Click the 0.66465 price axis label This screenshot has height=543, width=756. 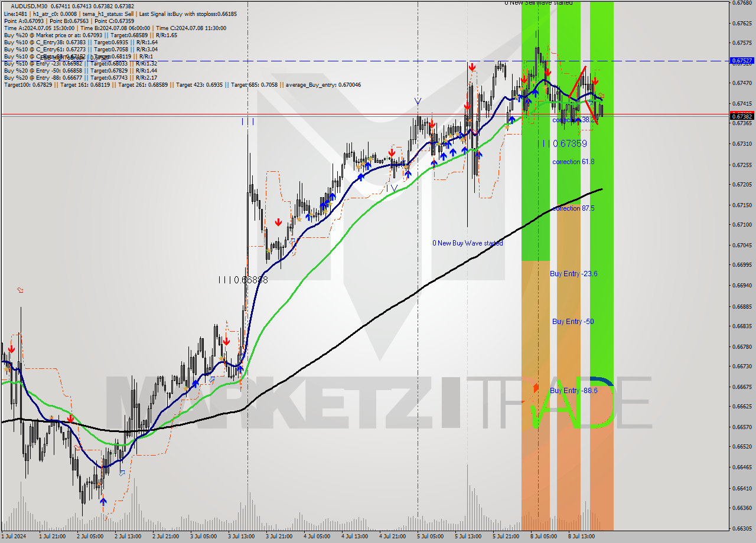click(x=743, y=467)
